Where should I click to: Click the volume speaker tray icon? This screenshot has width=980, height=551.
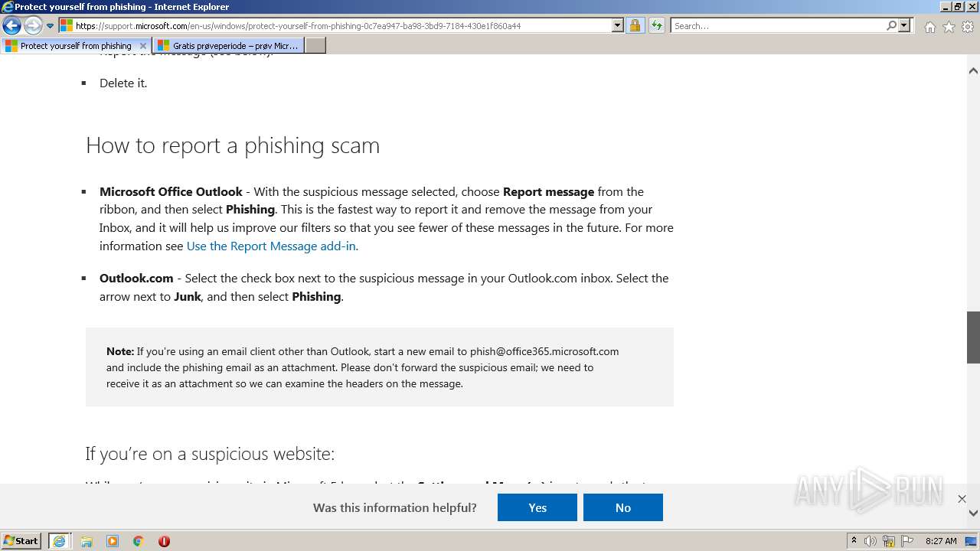871,541
